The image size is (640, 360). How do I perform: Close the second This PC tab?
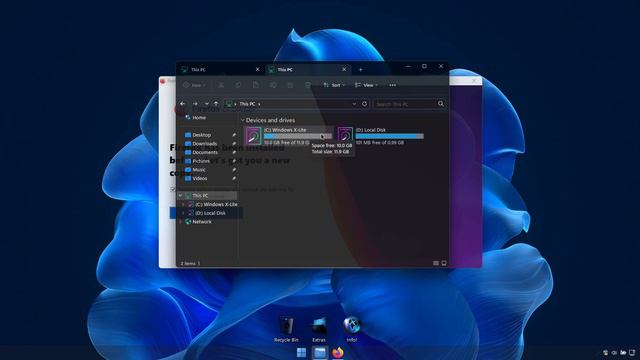344,70
